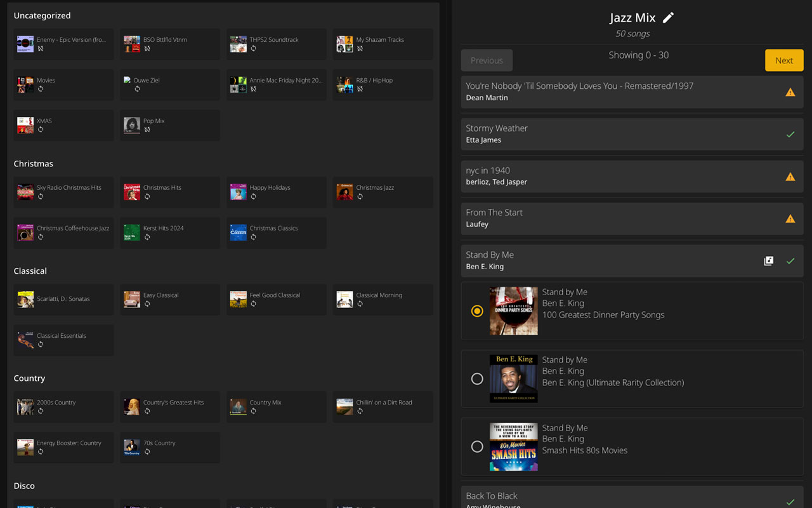Click the Next button to see more songs
Viewport: 812px width, 508px height.
coord(784,60)
